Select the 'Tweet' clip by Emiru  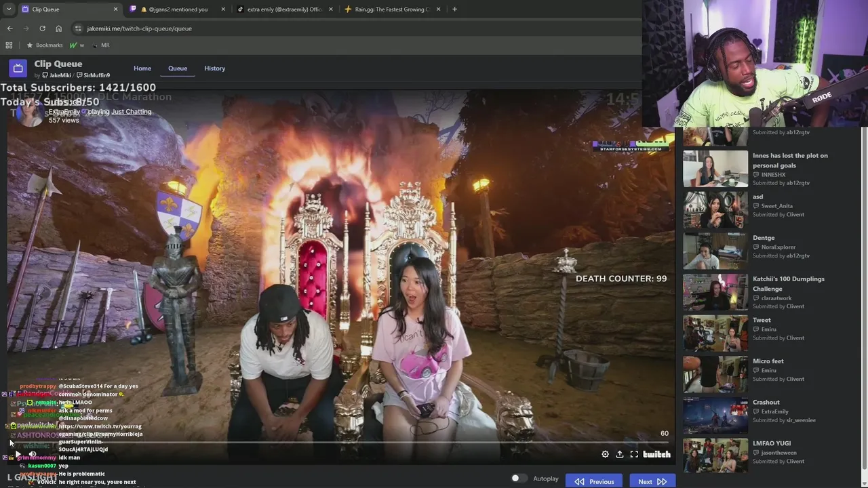point(762,320)
